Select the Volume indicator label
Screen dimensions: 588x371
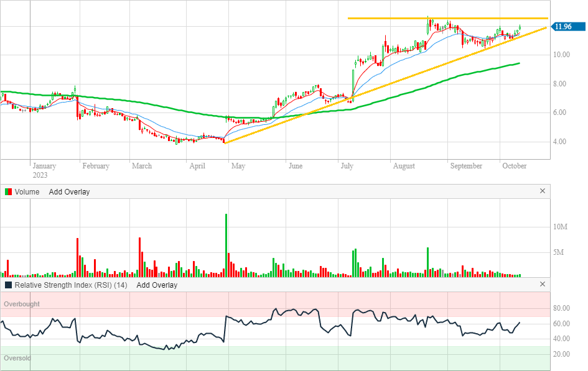point(27,192)
